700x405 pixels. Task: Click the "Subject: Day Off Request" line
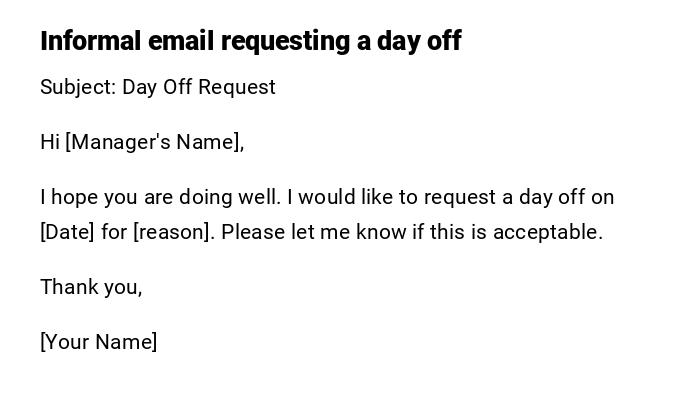pos(158,87)
